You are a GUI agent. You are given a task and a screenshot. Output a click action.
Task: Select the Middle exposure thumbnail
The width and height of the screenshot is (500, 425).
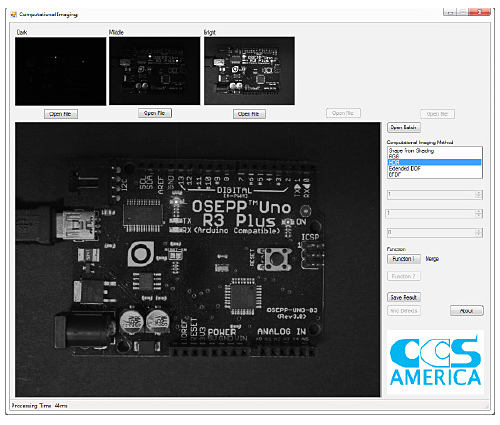coord(155,71)
